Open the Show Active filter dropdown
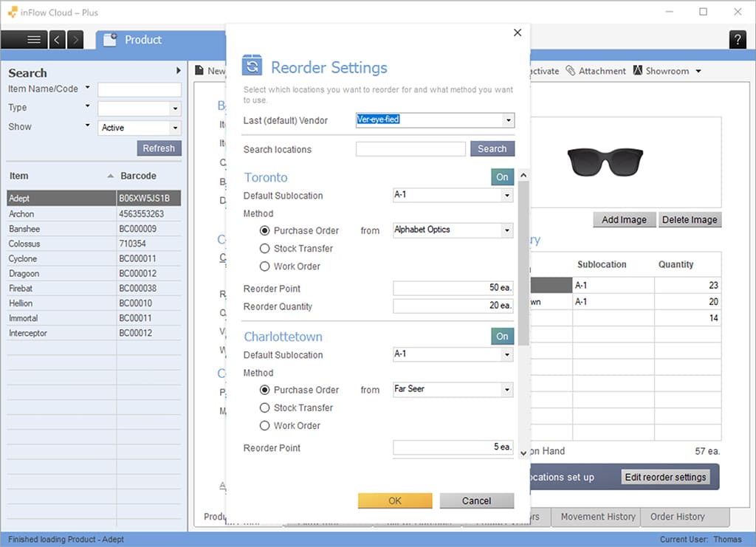The width and height of the screenshot is (756, 547). point(176,128)
